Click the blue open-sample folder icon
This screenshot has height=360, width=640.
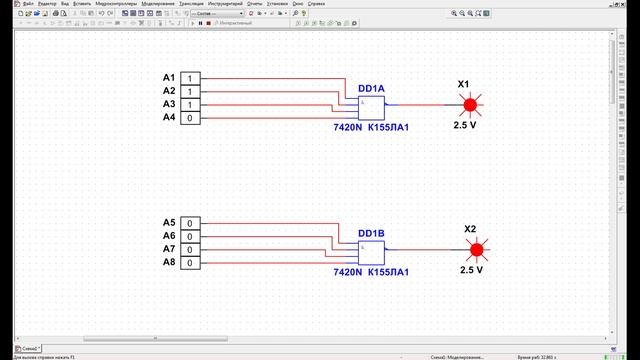click(37, 13)
